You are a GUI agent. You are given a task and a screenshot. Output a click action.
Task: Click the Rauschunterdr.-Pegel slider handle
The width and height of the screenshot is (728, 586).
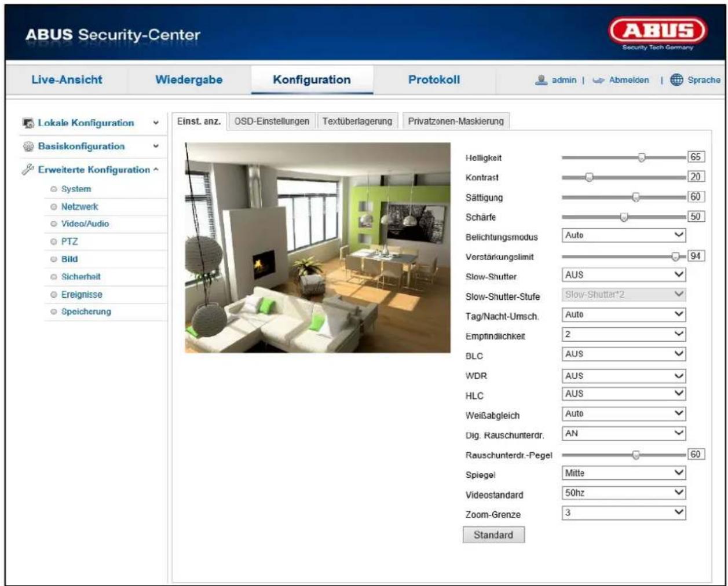[636, 455]
